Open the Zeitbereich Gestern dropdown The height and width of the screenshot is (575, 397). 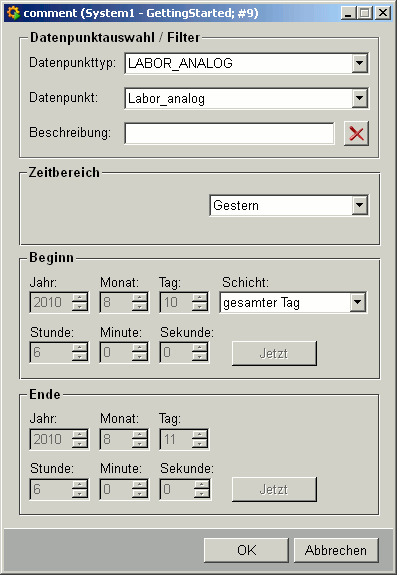pos(360,205)
